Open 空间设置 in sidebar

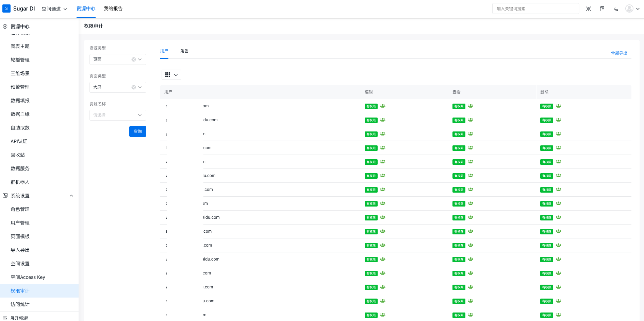point(20,264)
